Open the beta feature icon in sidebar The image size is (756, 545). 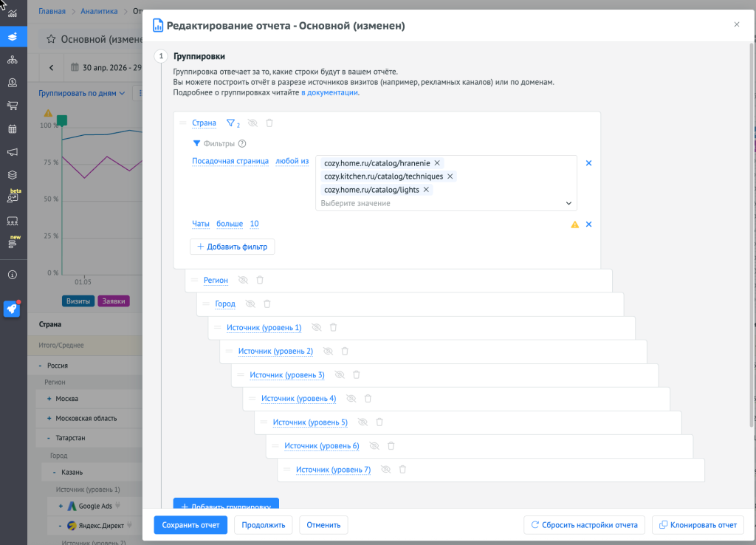point(13,196)
